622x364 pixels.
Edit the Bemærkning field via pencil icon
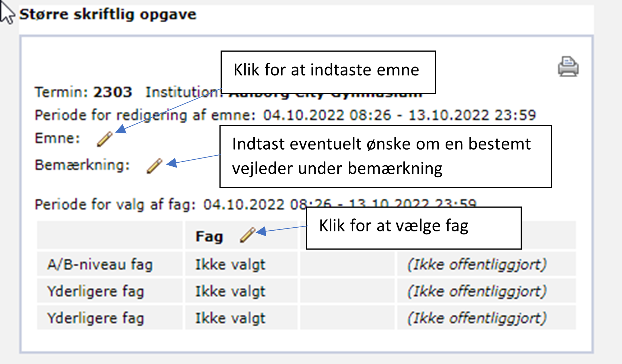154,166
